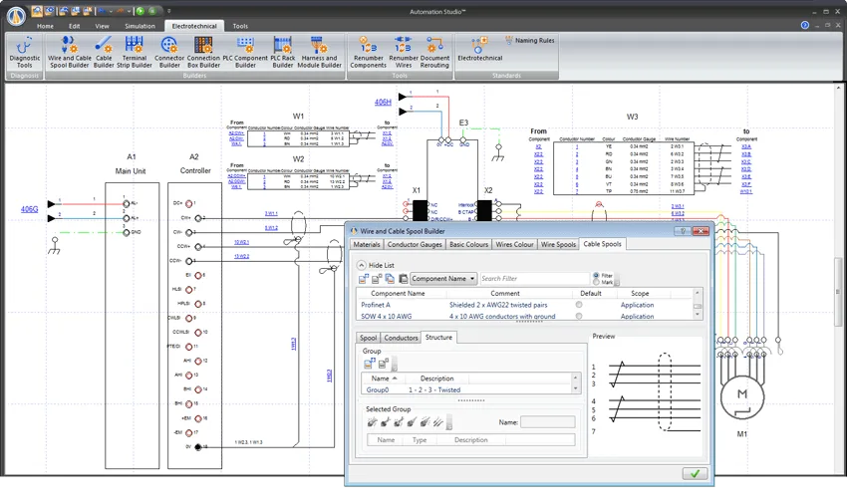Open Electrotechnical standards settings
The image size is (847, 504).
pos(479,49)
